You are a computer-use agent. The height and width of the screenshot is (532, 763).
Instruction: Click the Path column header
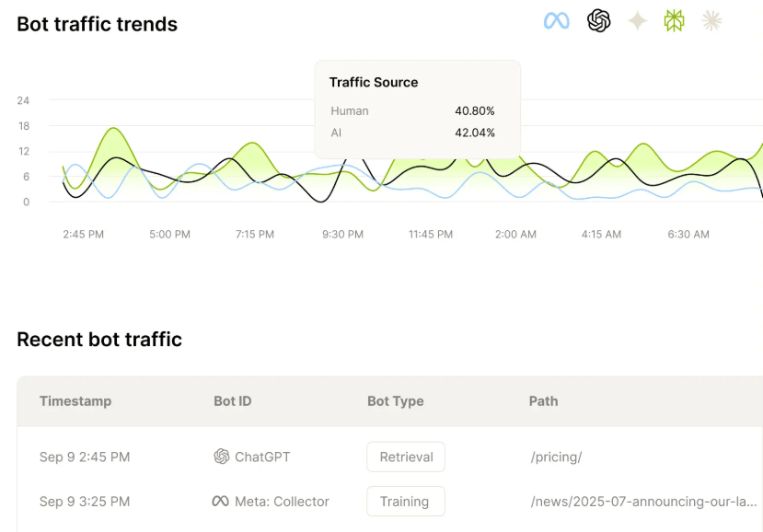coord(543,401)
